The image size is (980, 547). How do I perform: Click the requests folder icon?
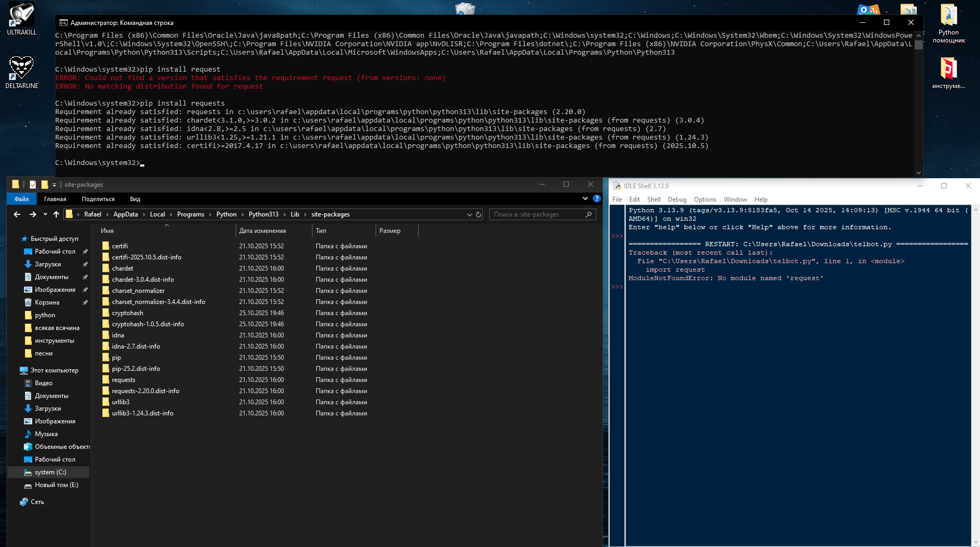106,380
